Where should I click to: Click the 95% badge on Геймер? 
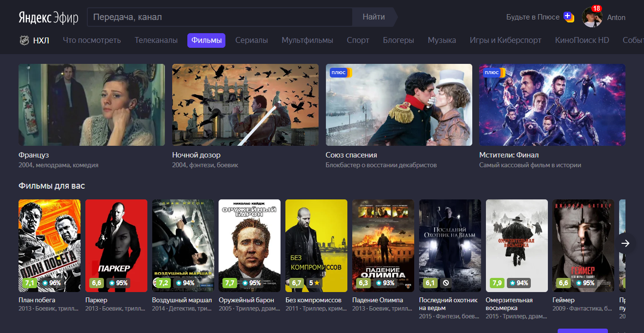pyautogui.click(x=585, y=283)
